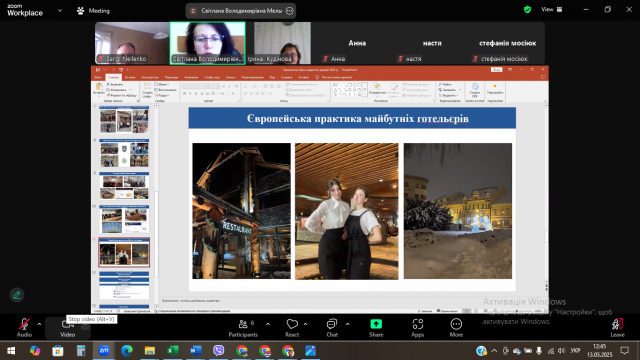
Task: Open Calculator from the taskbar
Action: pos(81,351)
